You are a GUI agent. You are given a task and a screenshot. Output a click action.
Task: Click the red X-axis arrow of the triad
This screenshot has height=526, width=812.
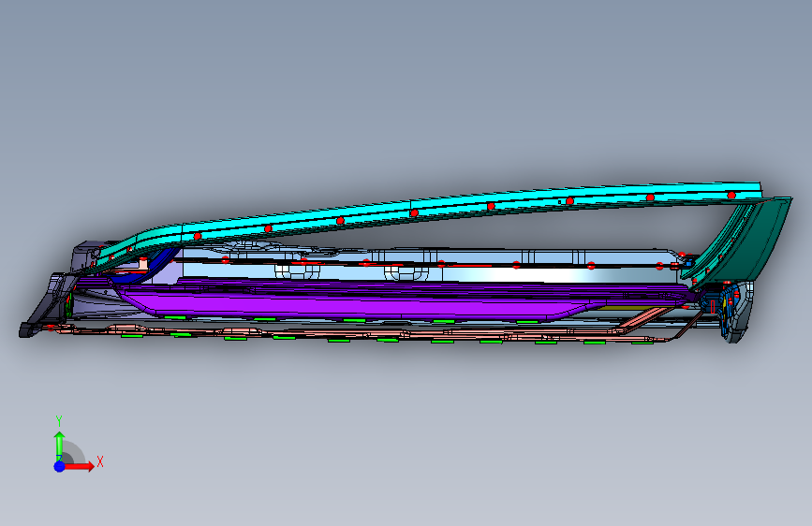click(x=80, y=466)
